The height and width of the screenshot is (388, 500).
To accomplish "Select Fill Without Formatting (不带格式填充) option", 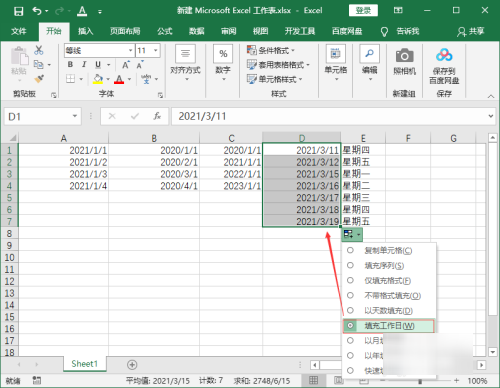I will 389,295.
